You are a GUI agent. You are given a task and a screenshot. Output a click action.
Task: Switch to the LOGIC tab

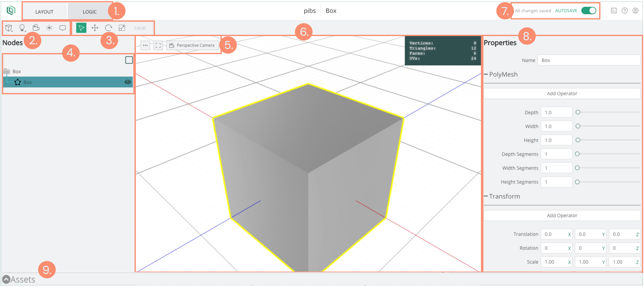[x=89, y=12]
